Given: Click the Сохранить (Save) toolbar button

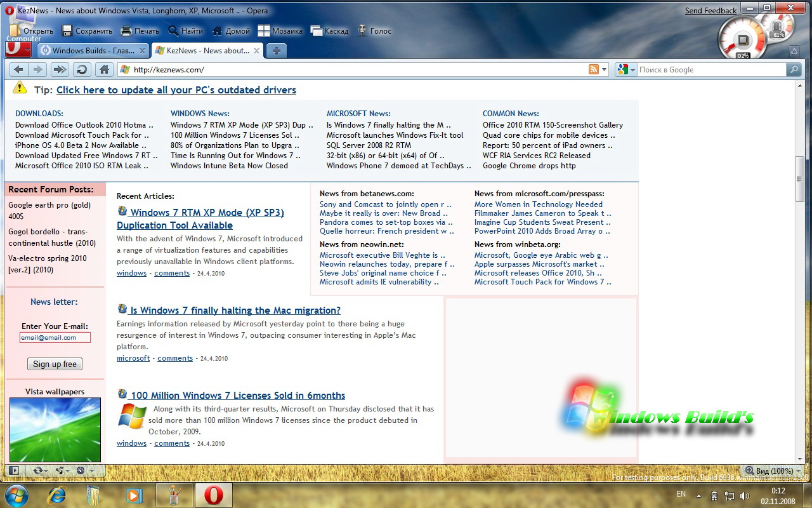Looking at the screenshot, I should [87, 30].
